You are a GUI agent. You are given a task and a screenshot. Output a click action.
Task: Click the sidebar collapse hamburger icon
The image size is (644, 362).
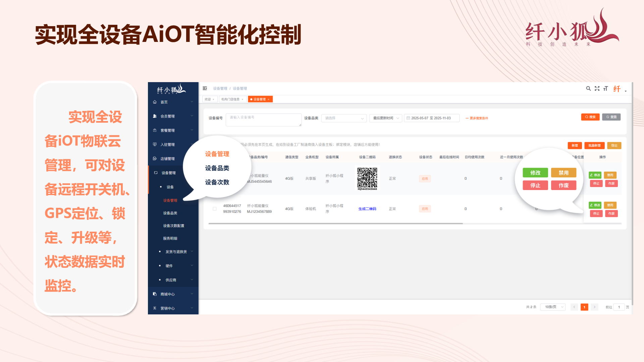(x=205, y=88)
